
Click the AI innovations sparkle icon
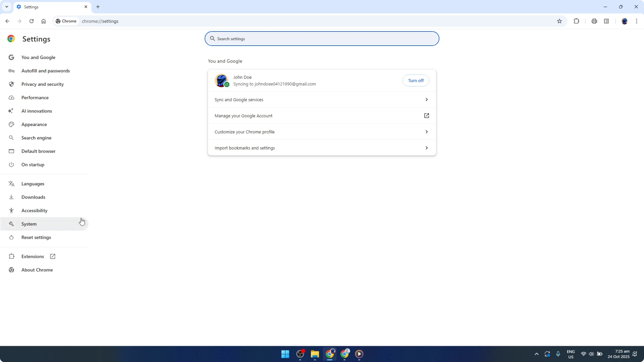pos(11,111)
